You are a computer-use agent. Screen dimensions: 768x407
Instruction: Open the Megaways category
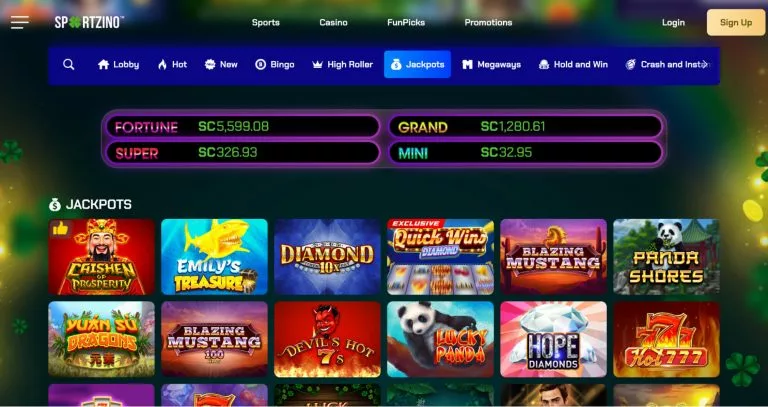click(x=491, y=65)
